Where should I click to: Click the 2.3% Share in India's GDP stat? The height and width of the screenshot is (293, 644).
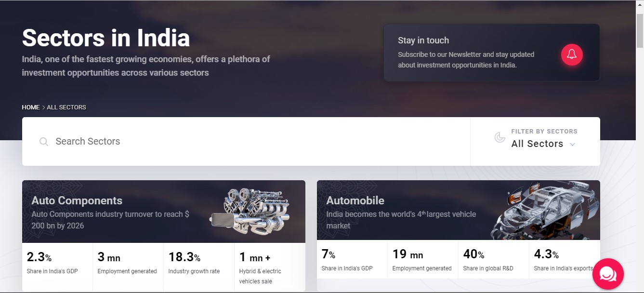[57, 263]
